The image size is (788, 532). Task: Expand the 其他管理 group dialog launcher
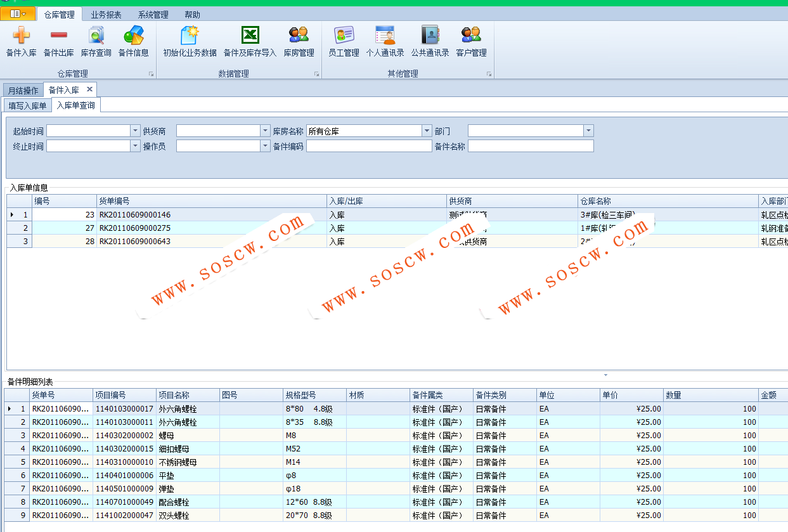point(489,74)
